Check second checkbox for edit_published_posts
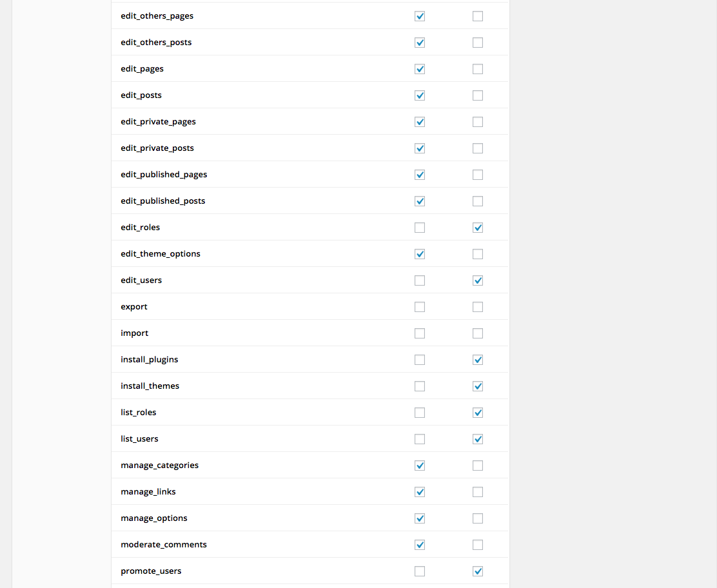 pos(477,201)
